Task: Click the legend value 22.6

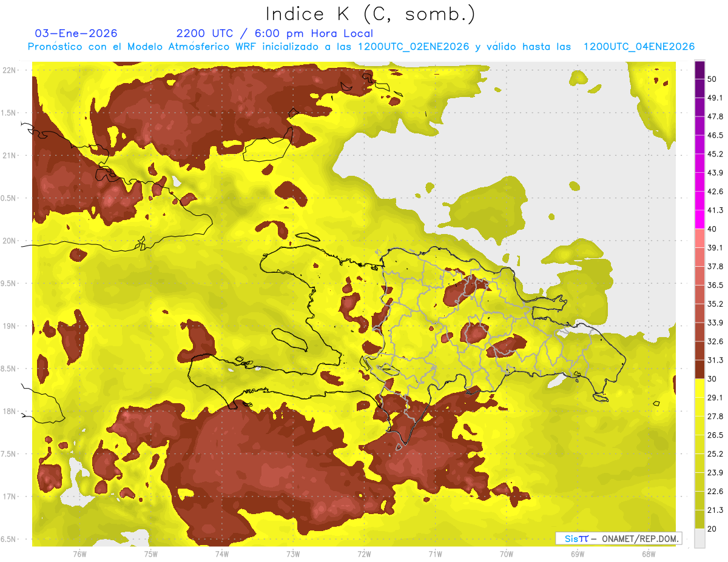Action: pyautogui.click(x=715, y=491)
